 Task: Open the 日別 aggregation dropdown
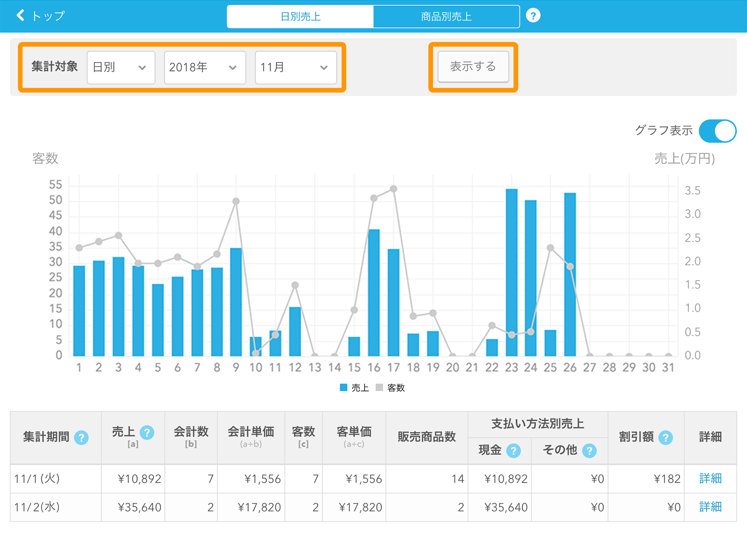coord(121,67)
